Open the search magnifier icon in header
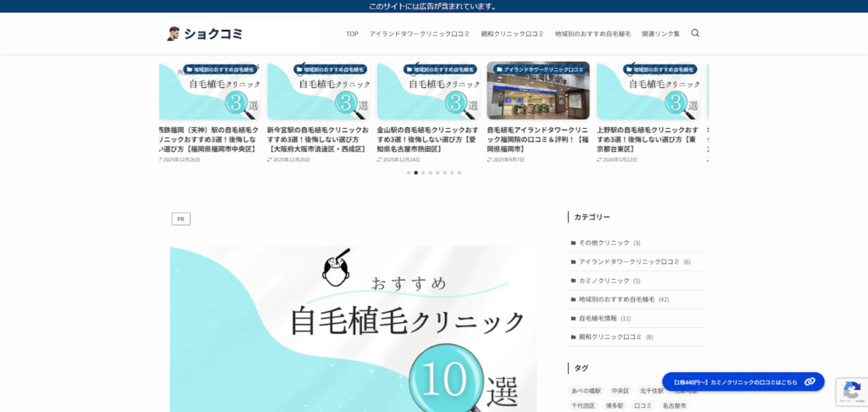This screenshot has width=868, height=412. pos(695,33)
